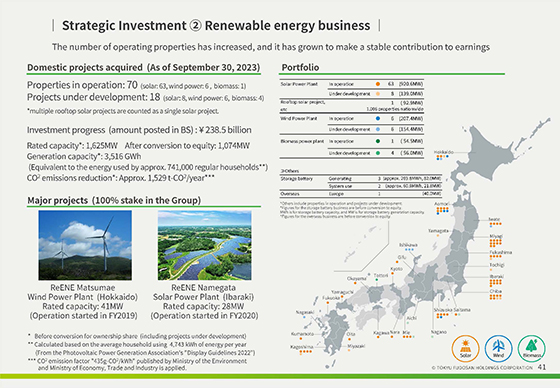Image resolution: width=560 pixels, height=388 pixels.
Task: Click the 'Yamaguchi' map label
Action: point(342,292)
